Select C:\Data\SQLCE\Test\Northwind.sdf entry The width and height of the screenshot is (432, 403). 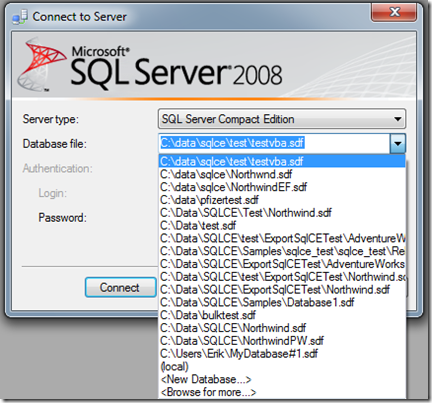click(282, 213)
